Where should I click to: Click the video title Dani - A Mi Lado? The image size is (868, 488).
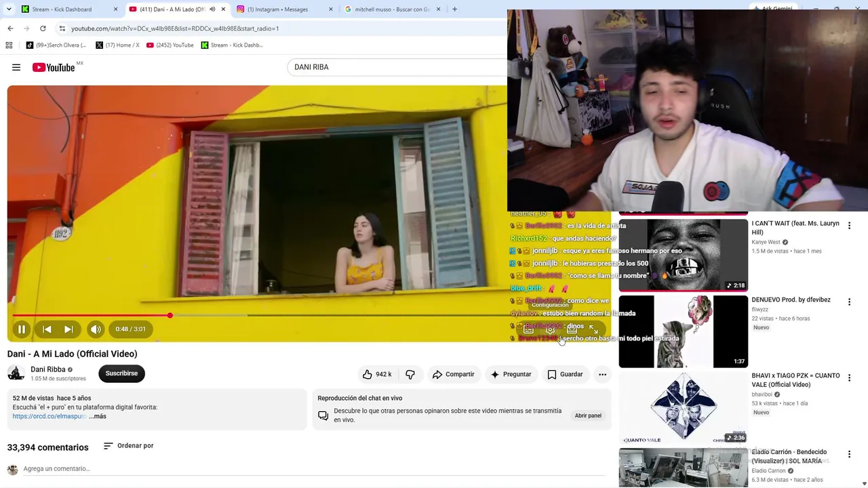[72, 354]
